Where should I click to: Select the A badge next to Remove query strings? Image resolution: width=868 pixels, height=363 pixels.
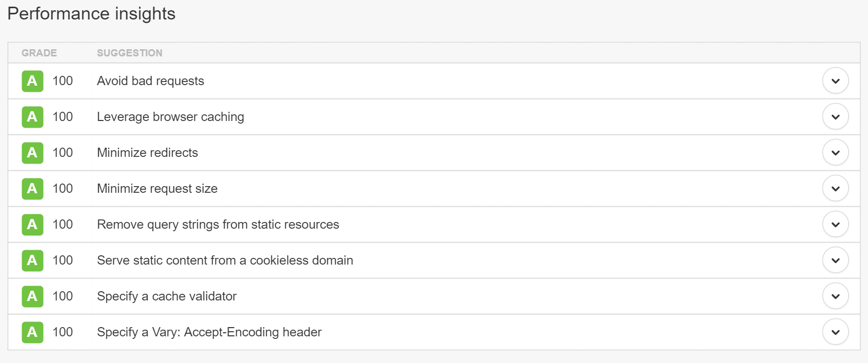coord(32,224)
